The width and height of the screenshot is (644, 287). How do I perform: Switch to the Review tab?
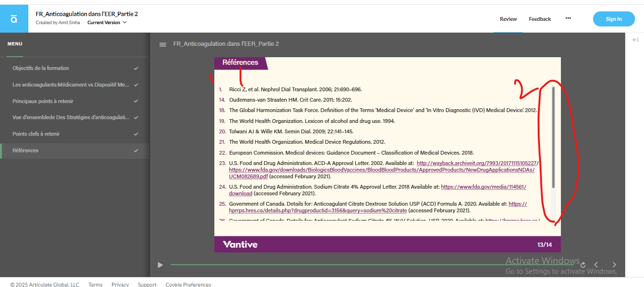click(x=508, y=19)
